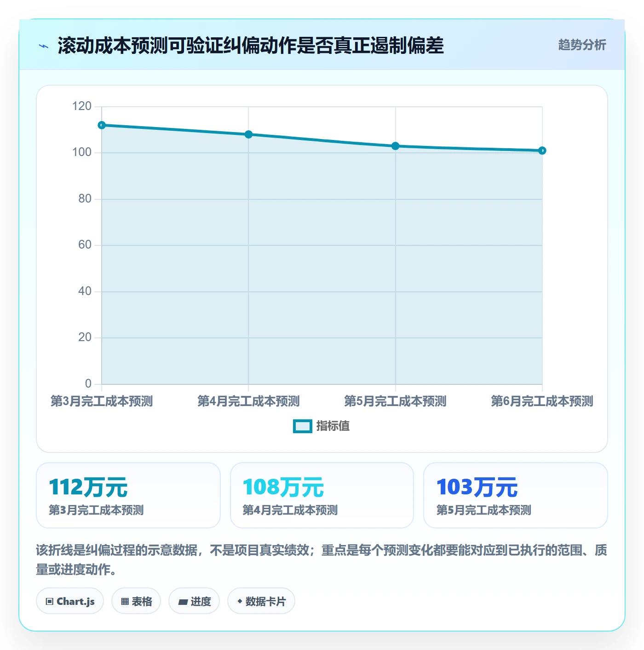This screenshot has height=650, width=644.
Task: Click the lightning bolt icon beside the title
Action: point(44,46)
